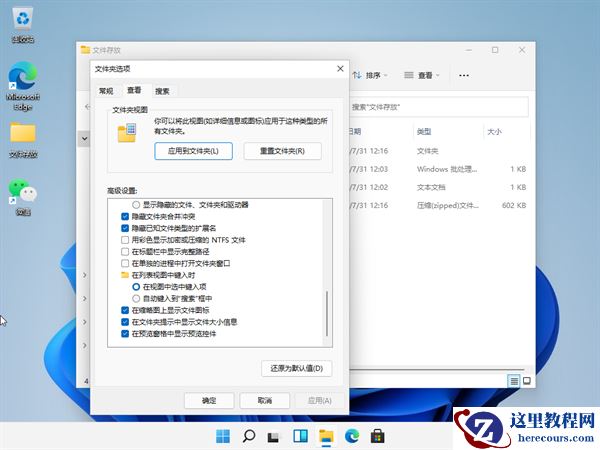Click the 在列表视图中键入时 folder item
600x450 pixels.
click(x=158, y=275)
